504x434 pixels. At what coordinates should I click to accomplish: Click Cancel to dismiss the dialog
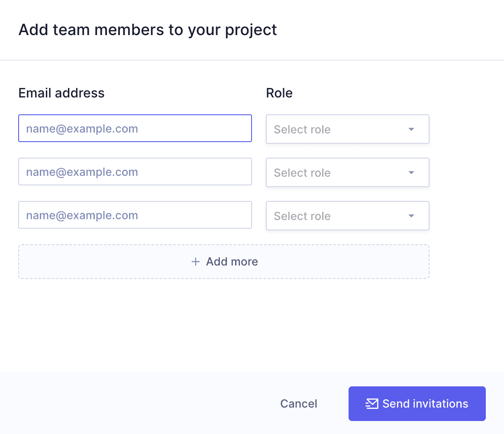(x=298, y=404)
